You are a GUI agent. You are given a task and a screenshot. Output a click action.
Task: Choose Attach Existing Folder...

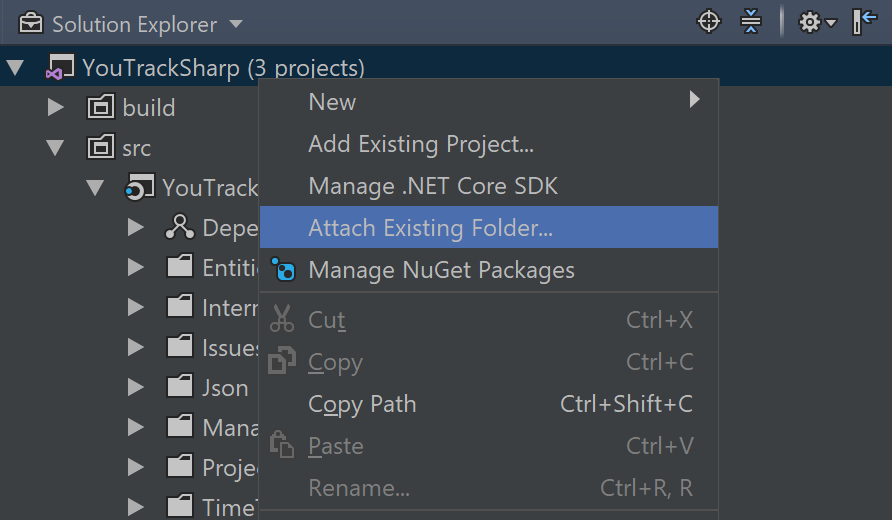click(x=489, y=227)
